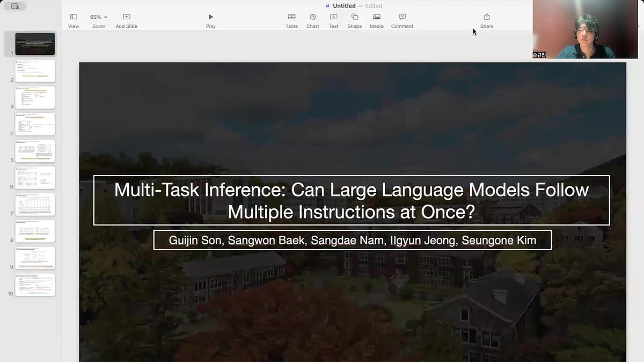Click the Add Slide icon
Screen dimensions: 644x362
[127, 17]
